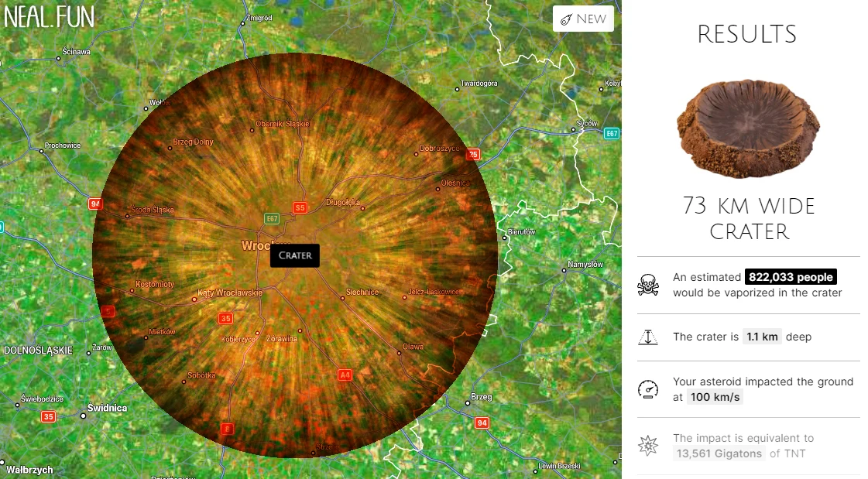Click the 13,561 Gigatons value

tap(719, 453)
